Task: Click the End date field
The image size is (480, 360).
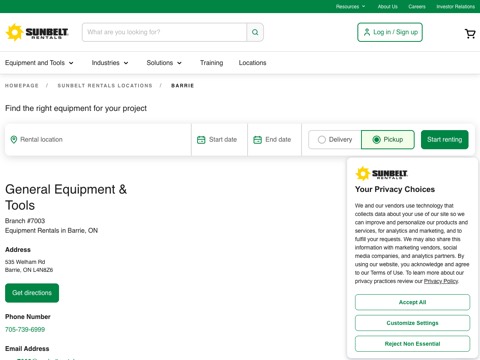Action: point(274,140)
